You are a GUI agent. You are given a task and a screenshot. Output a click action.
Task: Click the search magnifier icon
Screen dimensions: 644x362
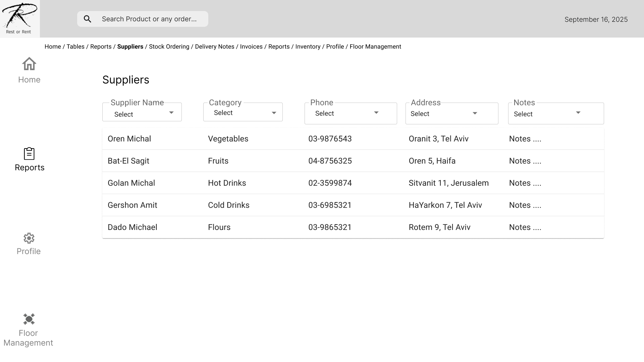tap(88, 19)
